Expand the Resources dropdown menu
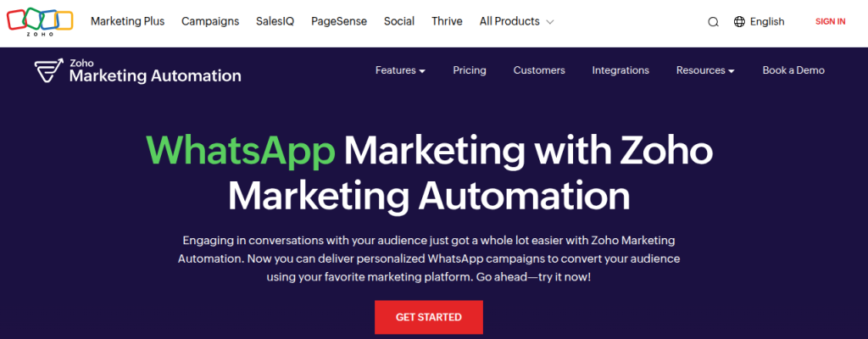The width and height of the screenshot is (868, 339). pyautogui.click(x=705, y=70)
